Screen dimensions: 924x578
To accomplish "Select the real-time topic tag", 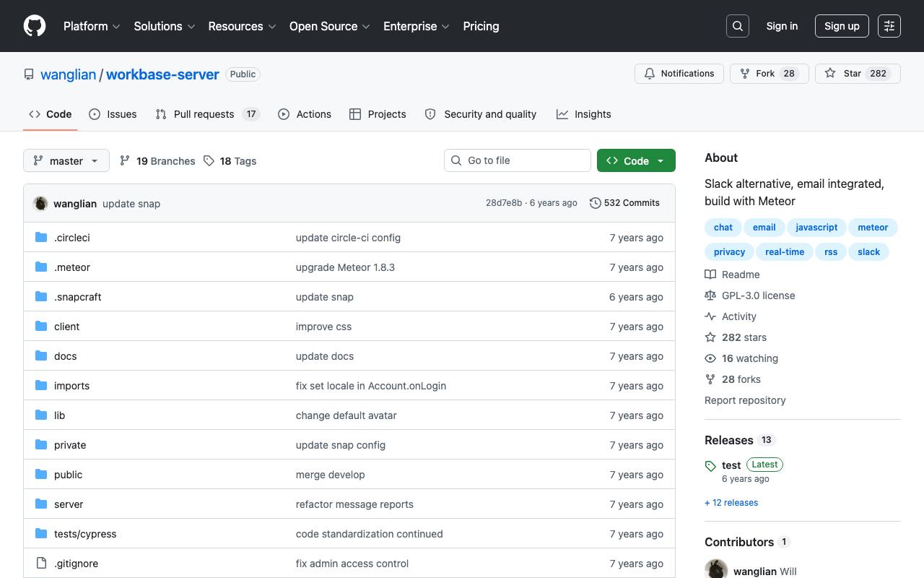I will tap(785, 252).
